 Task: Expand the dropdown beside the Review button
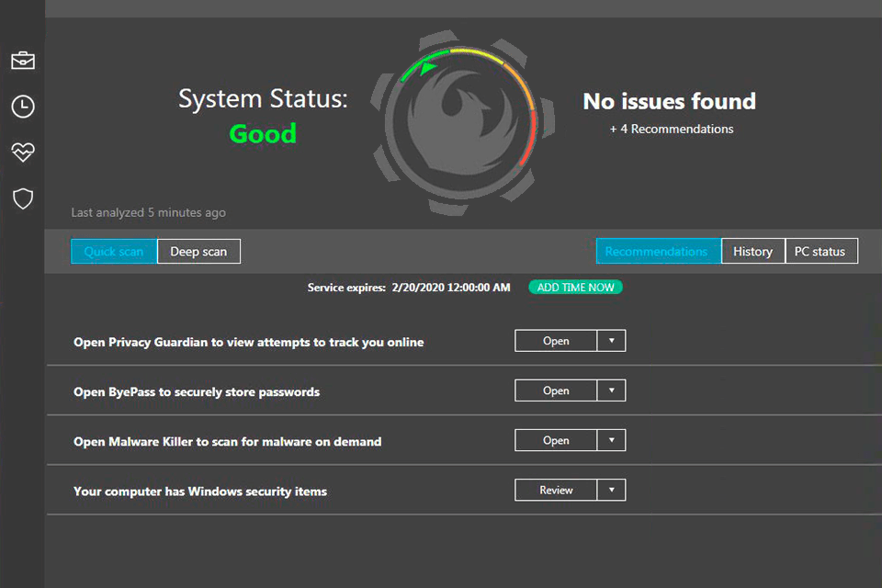(x=611, y=490)
